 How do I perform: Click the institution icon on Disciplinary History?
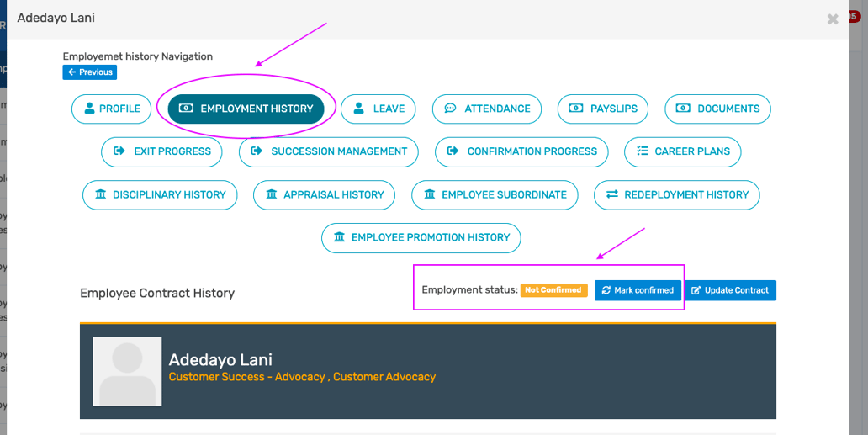(x=101, y=194)
